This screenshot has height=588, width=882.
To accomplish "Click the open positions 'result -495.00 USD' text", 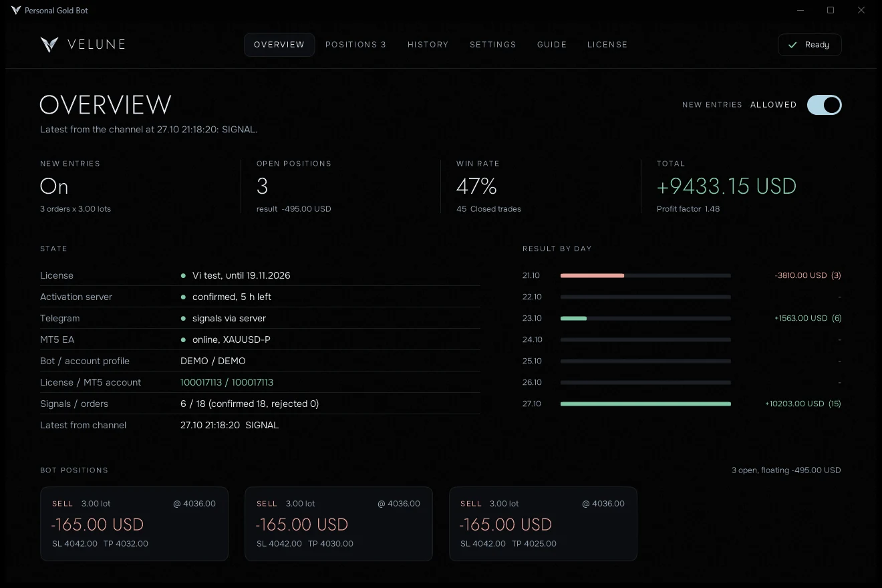I will click(x=294, y=209).
